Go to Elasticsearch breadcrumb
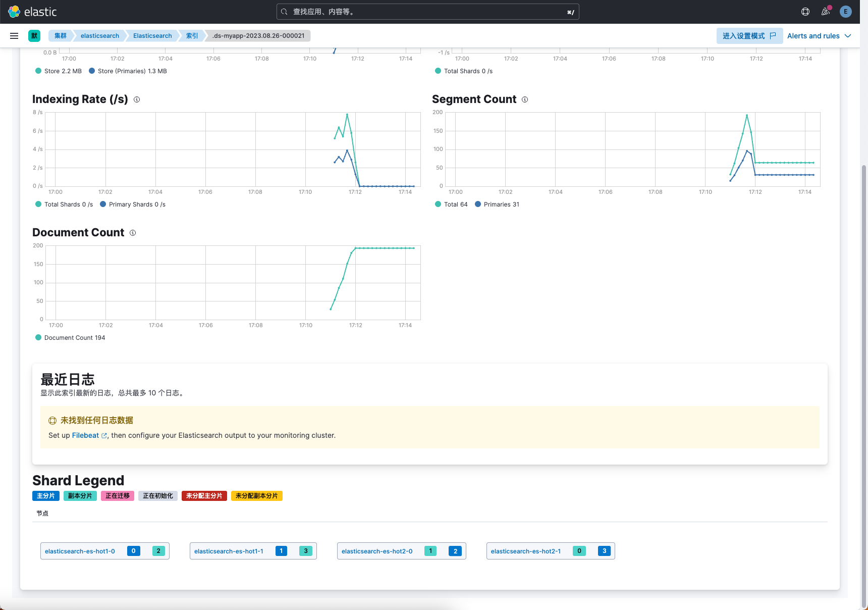Image resolution: width=868 pixels, height=610 pixels. coord(152,36)
